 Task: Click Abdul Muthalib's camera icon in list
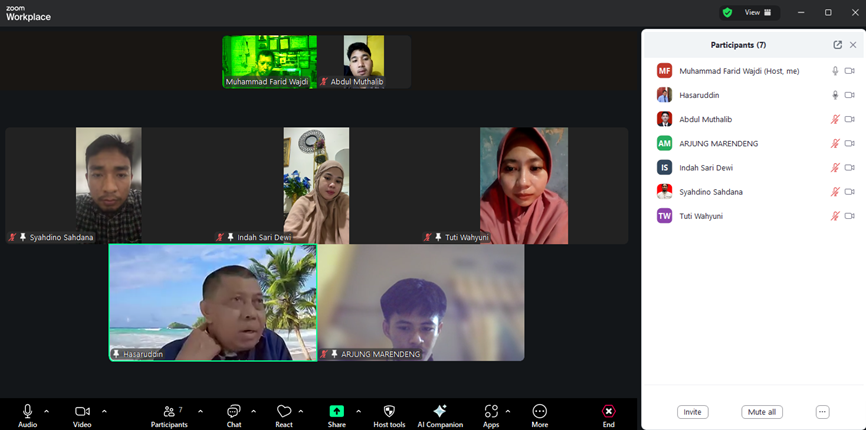[x=849, y=119]
